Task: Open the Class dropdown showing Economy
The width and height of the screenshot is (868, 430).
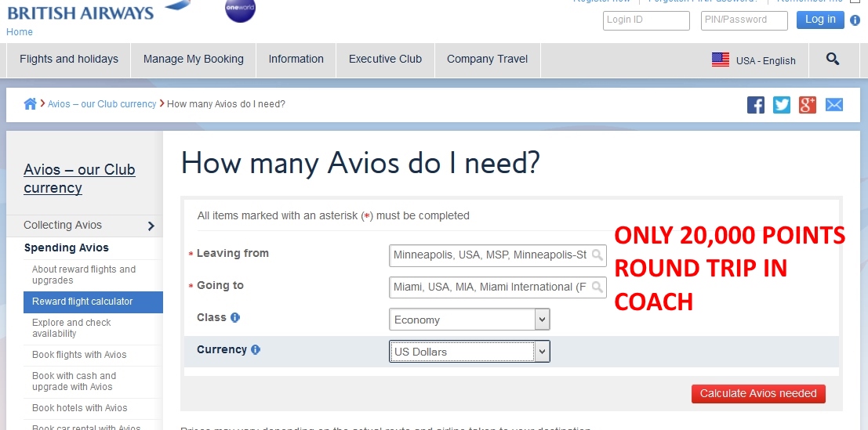Action: 469,320
